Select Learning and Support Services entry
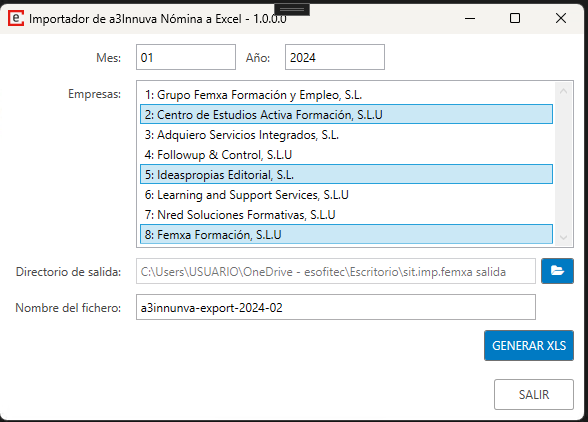This screenshot has height=422, width=588. coord(346,195)
